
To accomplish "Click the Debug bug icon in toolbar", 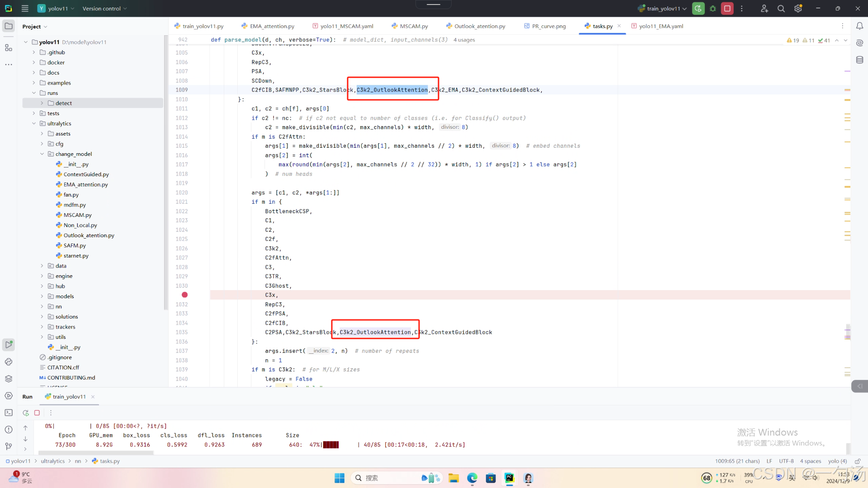I will click(x=713, y=9).
